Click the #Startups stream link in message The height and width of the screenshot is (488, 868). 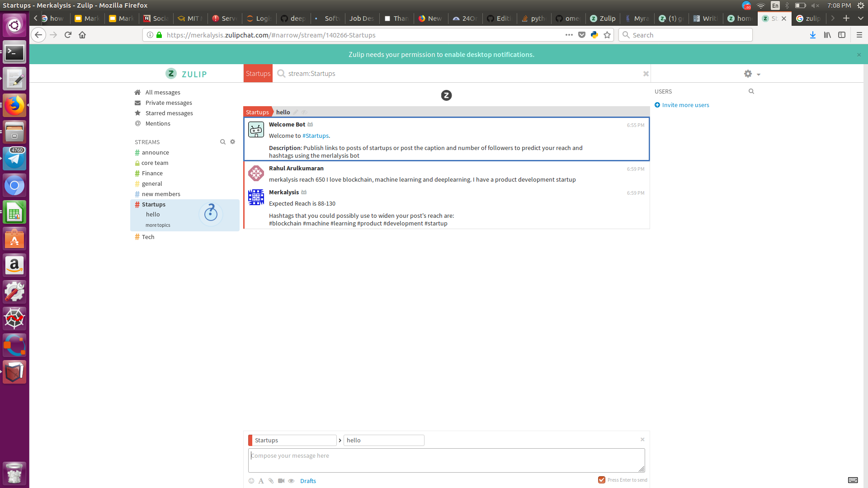click(x=316, y=136)
